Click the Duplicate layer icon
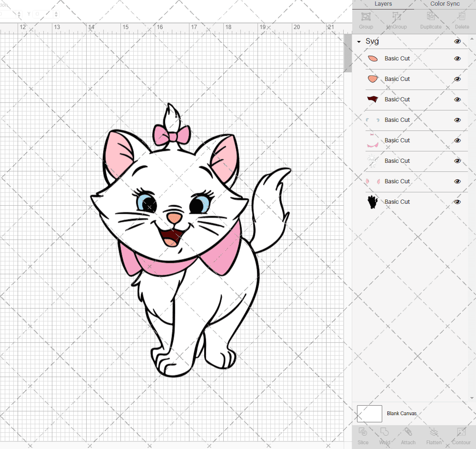This screenshot has height=449, width=476. [x=430, y=16]
